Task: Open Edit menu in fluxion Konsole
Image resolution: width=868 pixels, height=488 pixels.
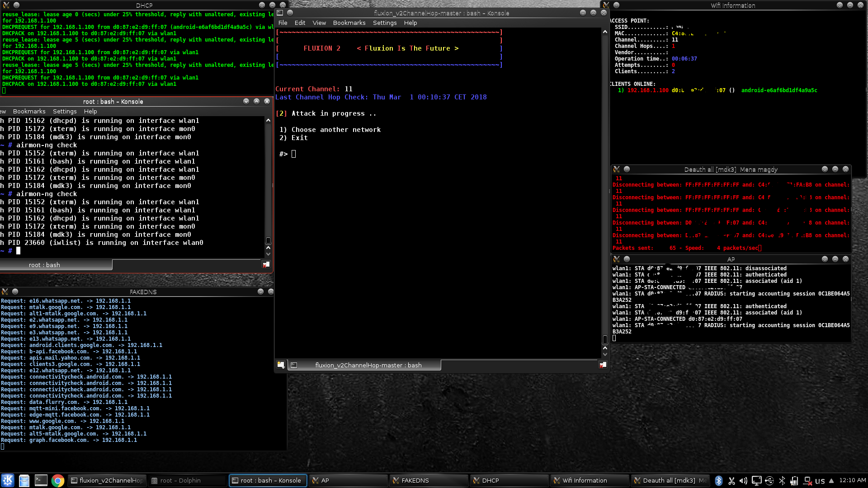Action: click(x=300, y=23)
